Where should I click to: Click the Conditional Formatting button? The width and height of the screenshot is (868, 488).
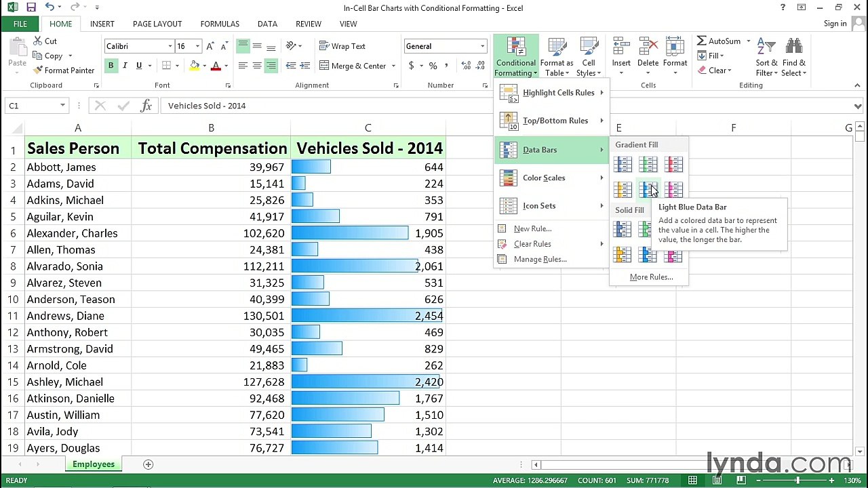tap(516, 56)
